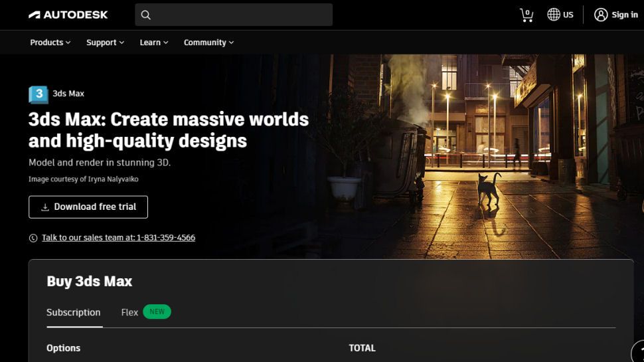
Task: Click the Download free trial button
Action: pos(88,207)
